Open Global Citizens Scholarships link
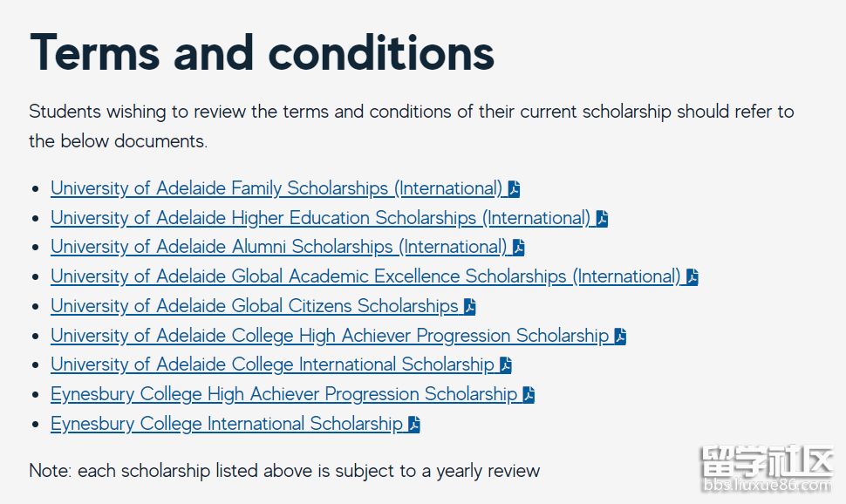The image size is (846, 504). point(254,306)
